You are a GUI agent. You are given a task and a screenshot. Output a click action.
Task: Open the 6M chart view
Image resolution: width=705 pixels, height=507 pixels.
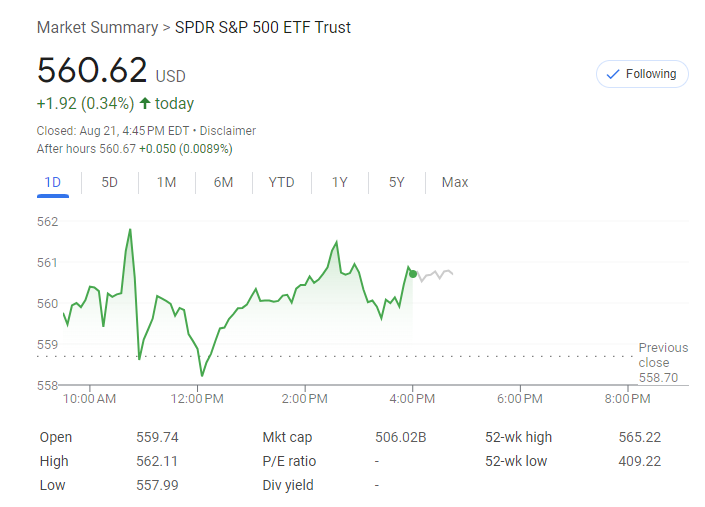click(x=223, y=182)
